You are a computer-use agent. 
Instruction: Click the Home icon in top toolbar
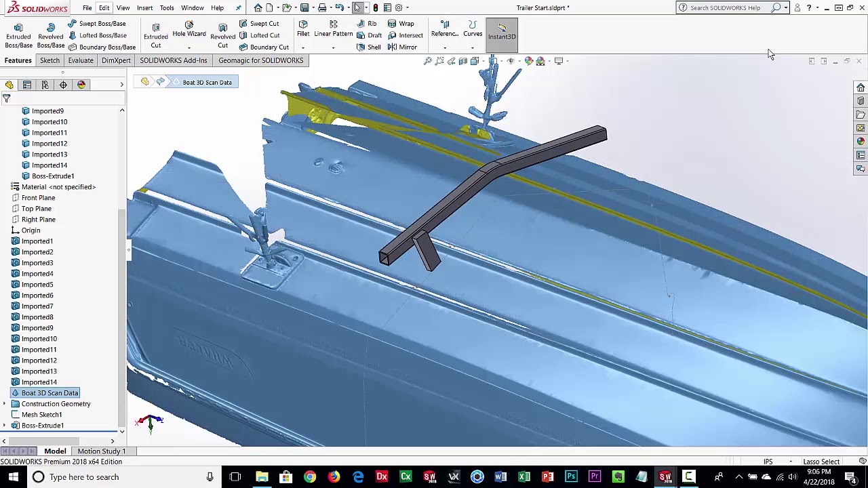coord(258,7)
